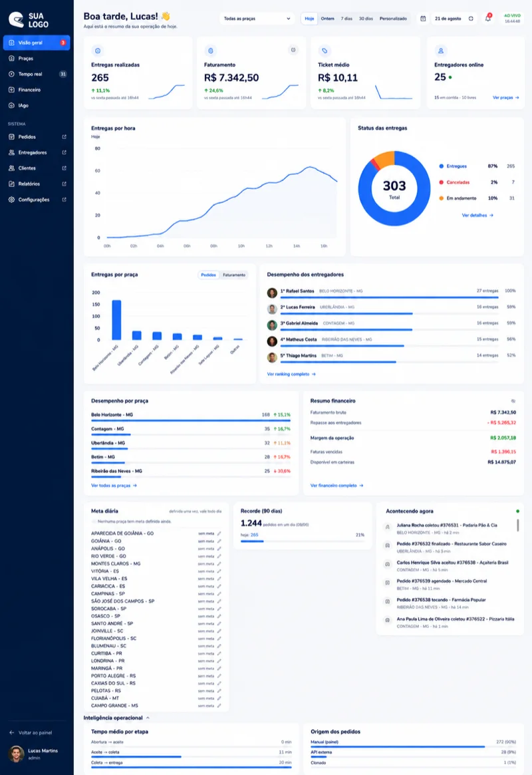Open external link icon beside Pedidos
The width and height of the screenshot is (532, 775).
(x=65, y=137)
